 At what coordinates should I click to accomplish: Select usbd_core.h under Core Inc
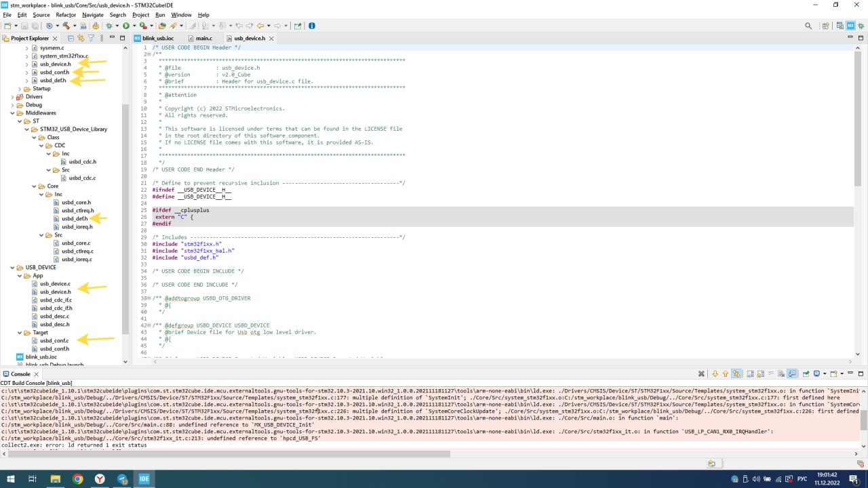tap(76, 203)
